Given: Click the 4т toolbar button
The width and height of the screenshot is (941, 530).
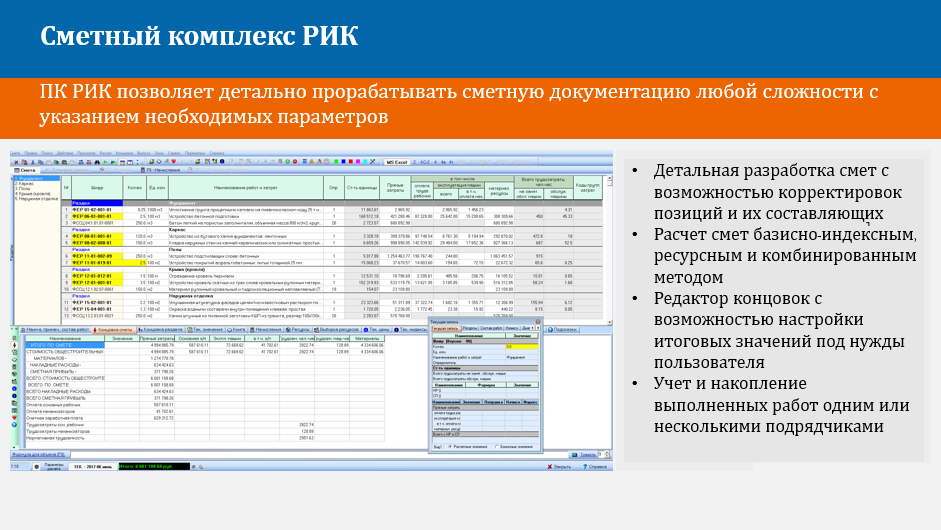Looking at the screenshot, I should tap(451, 162).
